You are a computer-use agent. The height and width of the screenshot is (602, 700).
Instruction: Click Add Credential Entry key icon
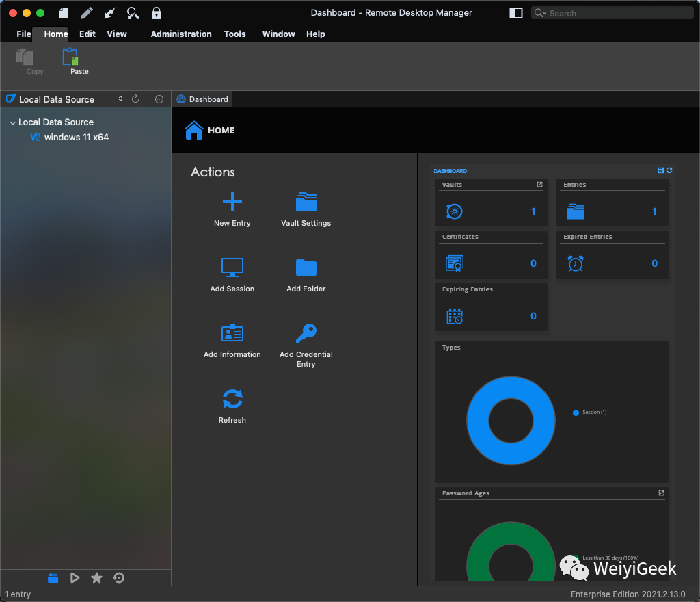pos(306,332)
